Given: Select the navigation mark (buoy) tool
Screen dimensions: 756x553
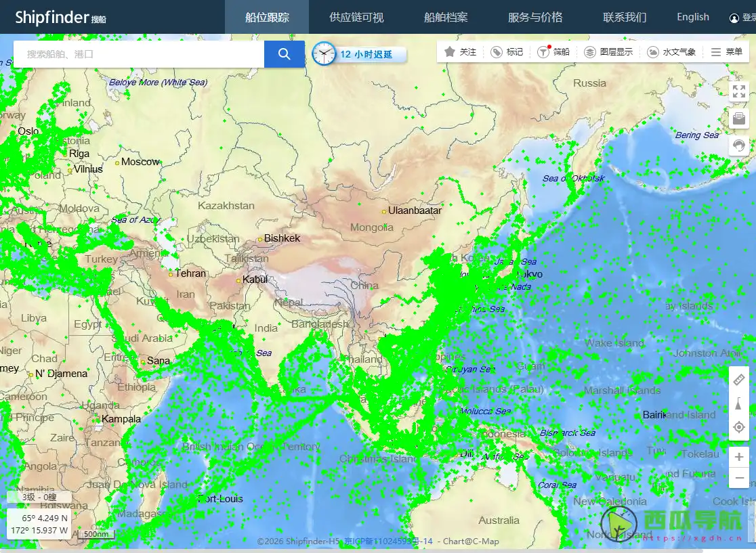Looking at the screenshot, I should click(x=739, y=404).
